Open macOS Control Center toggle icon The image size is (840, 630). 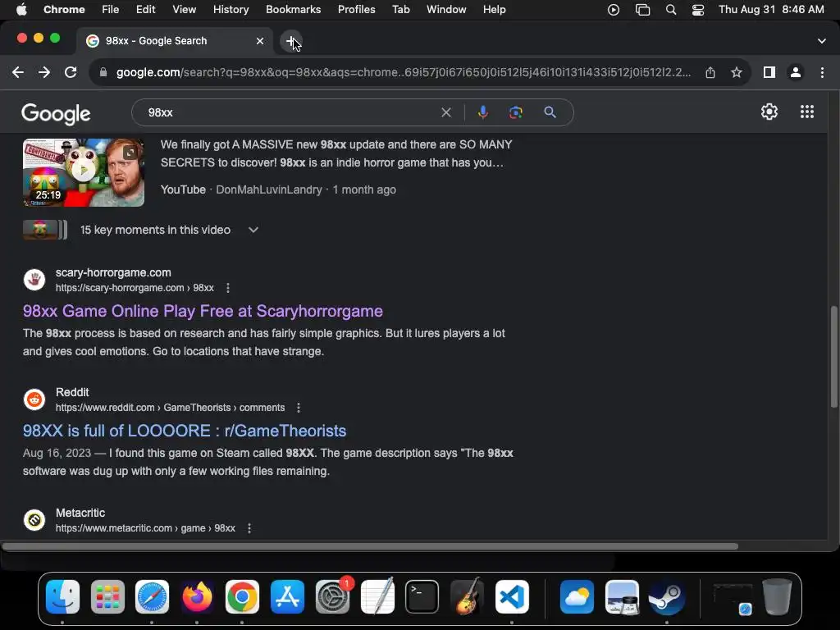tap(697, 10)
